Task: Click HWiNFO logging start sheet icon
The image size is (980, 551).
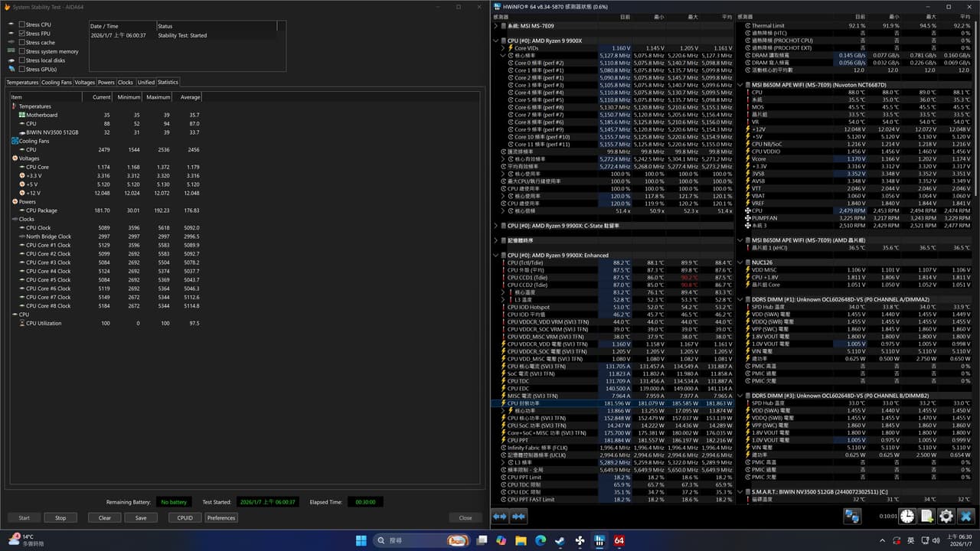Action: (927, 517)
